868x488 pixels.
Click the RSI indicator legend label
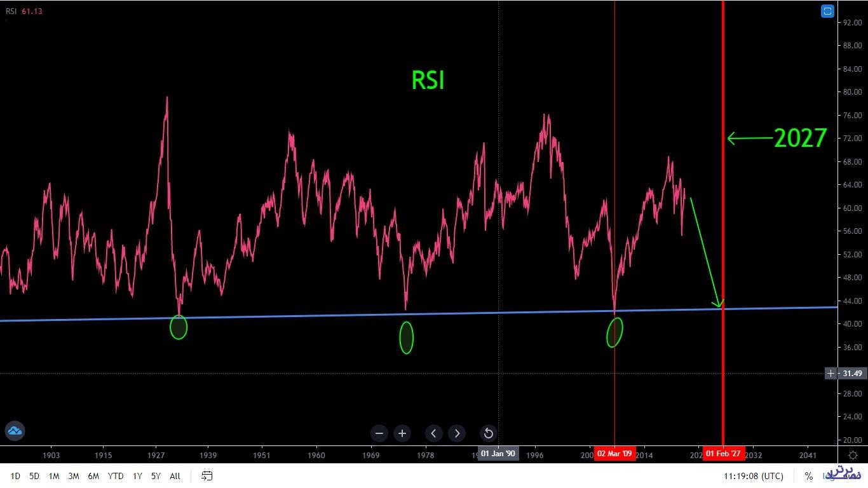pos(11,11)
